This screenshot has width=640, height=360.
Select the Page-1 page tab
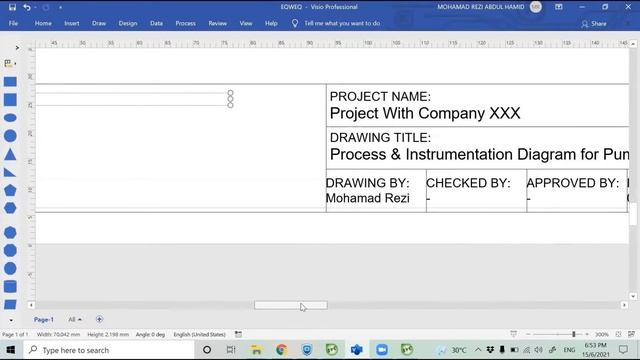click(x=44, y=319)
